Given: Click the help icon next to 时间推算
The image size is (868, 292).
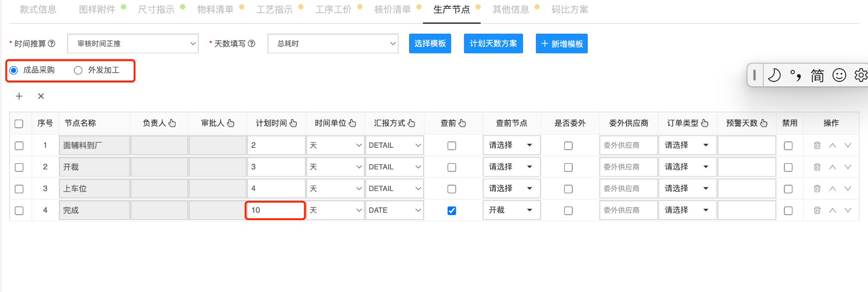Looking at the screenshot, I should click(52, 44).
